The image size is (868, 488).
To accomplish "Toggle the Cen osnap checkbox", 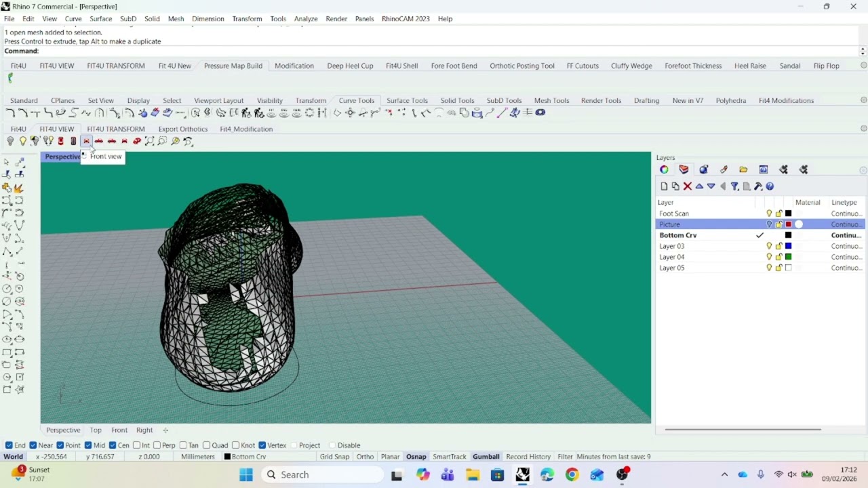I will [113, 445].
